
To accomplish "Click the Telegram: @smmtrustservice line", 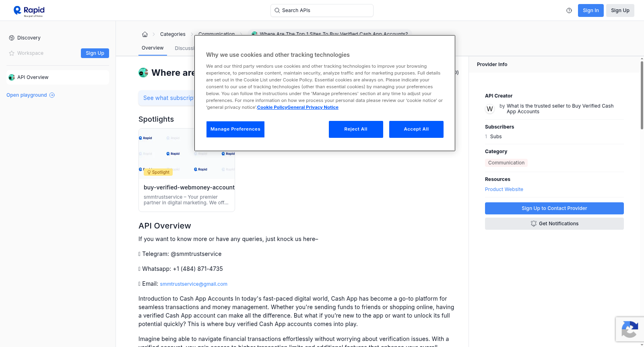I will [x=180, y=254].
